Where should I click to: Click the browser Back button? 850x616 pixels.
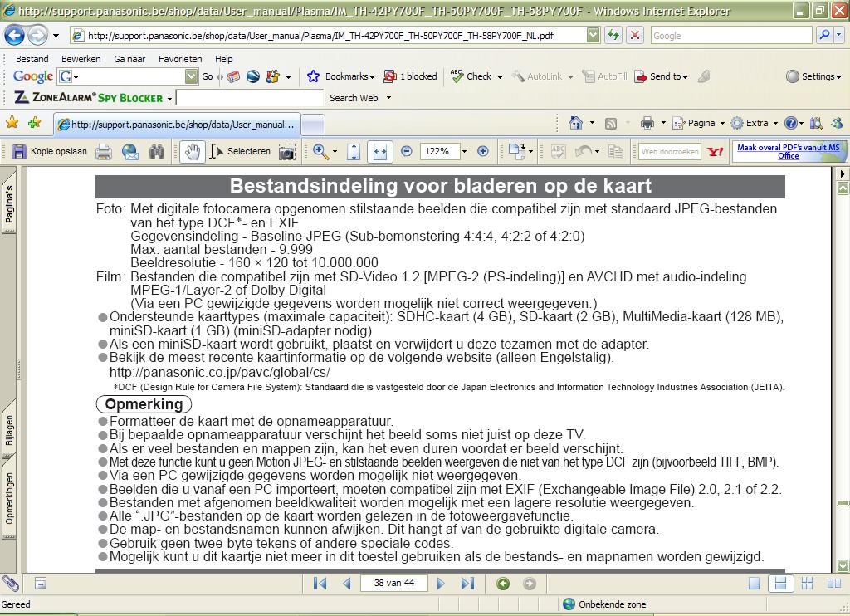(x=14, y=36)
